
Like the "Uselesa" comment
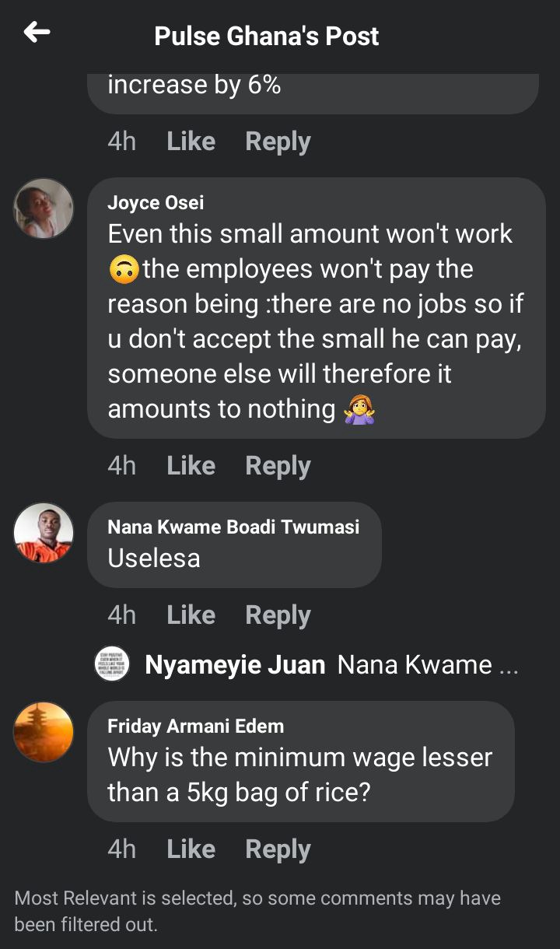point(191,615)
